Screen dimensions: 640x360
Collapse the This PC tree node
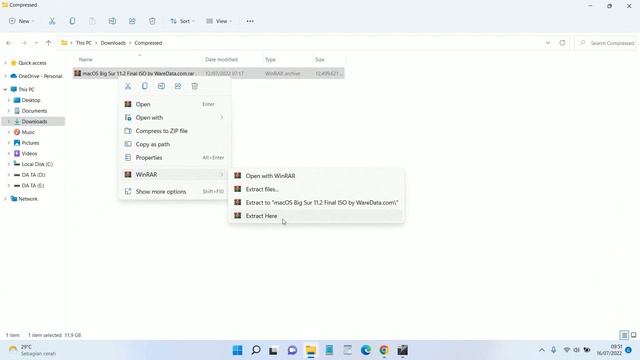pyautogui.click(x=5, y=89)
